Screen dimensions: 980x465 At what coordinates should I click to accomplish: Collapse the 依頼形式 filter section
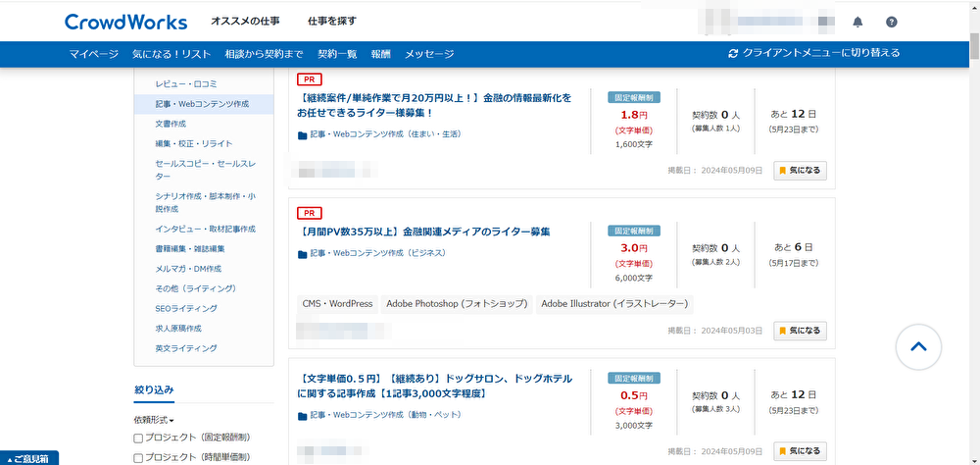[x=154, y=420]
